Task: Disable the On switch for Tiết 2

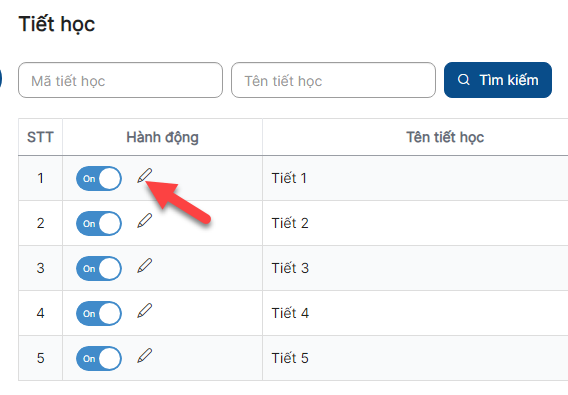Action: coord(99,223)
